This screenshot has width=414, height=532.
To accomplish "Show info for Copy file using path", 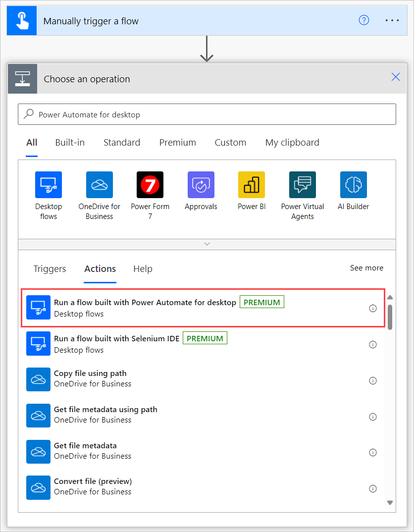I will coord(372,381).
